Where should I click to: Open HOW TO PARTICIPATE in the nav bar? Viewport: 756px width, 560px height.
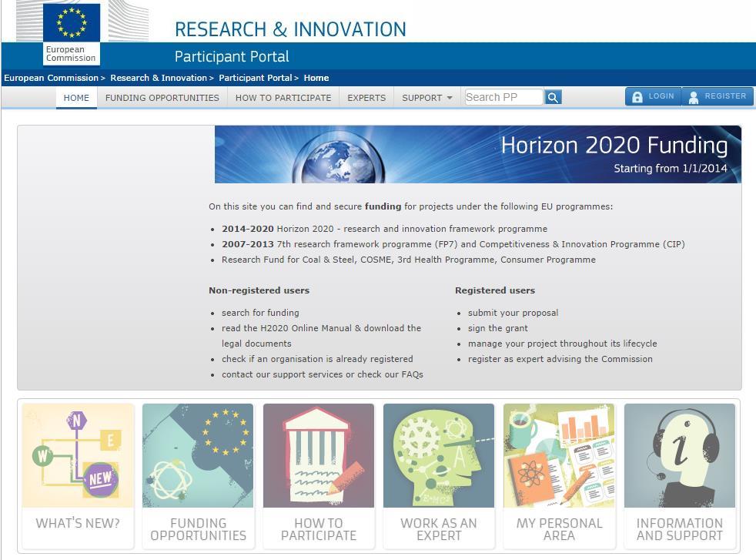click(x=283, y=98)
